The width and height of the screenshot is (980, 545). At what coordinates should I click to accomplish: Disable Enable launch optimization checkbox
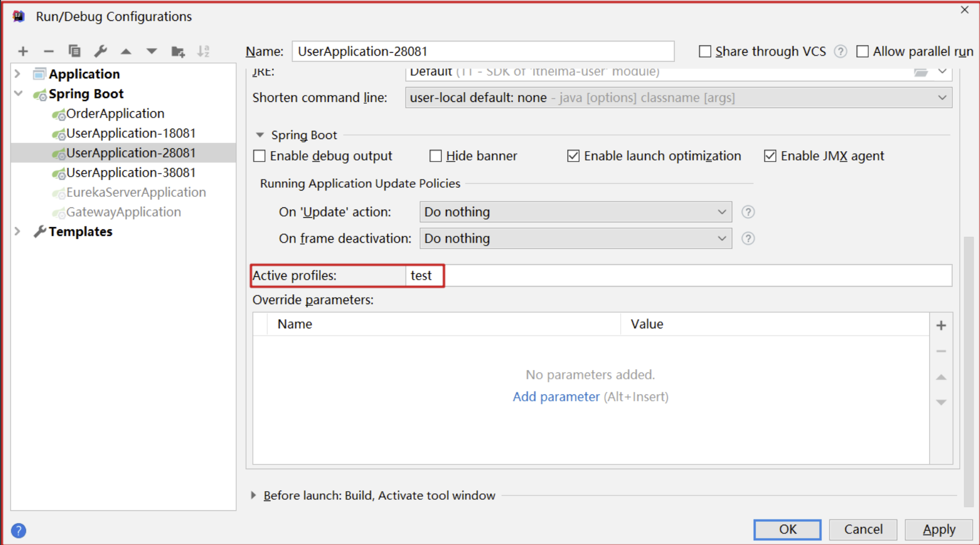(573, 156)
